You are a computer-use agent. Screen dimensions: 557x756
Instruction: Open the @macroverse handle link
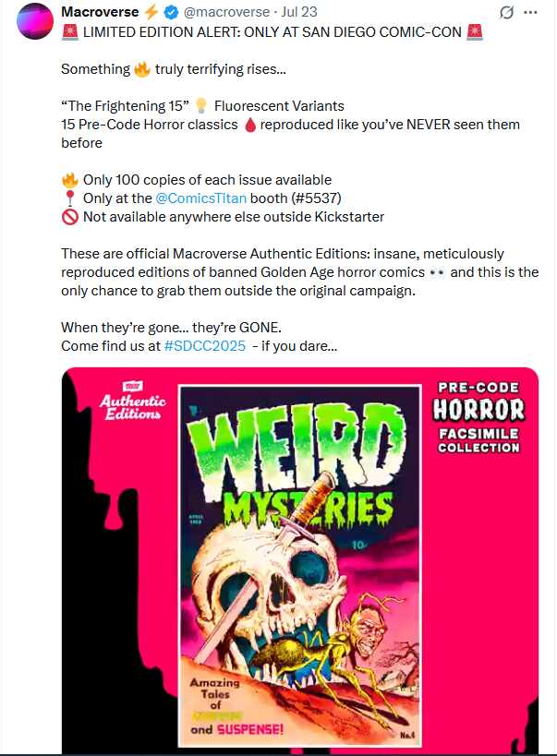(x=226, y=12)
